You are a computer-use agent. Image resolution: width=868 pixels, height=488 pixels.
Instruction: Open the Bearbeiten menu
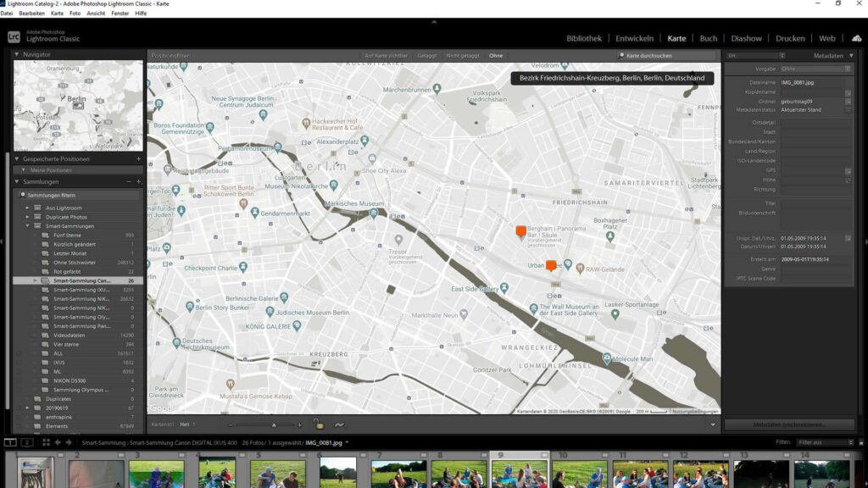tap(31, 14)
